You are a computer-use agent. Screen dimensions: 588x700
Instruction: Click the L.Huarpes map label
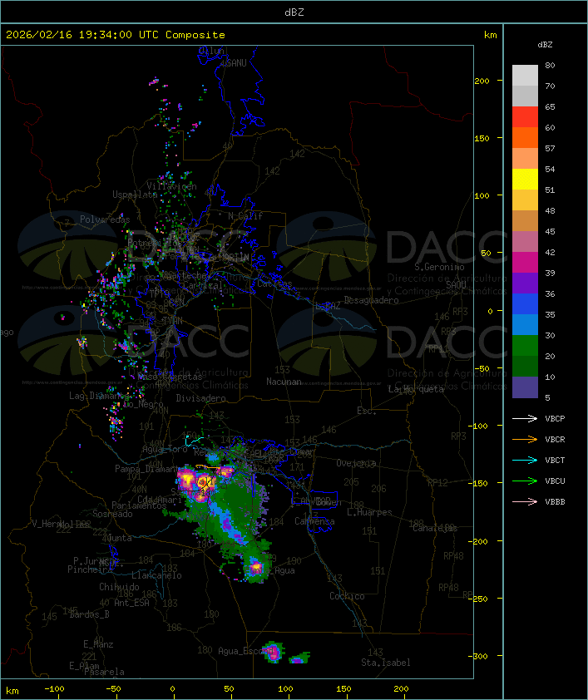click(369, 512)
